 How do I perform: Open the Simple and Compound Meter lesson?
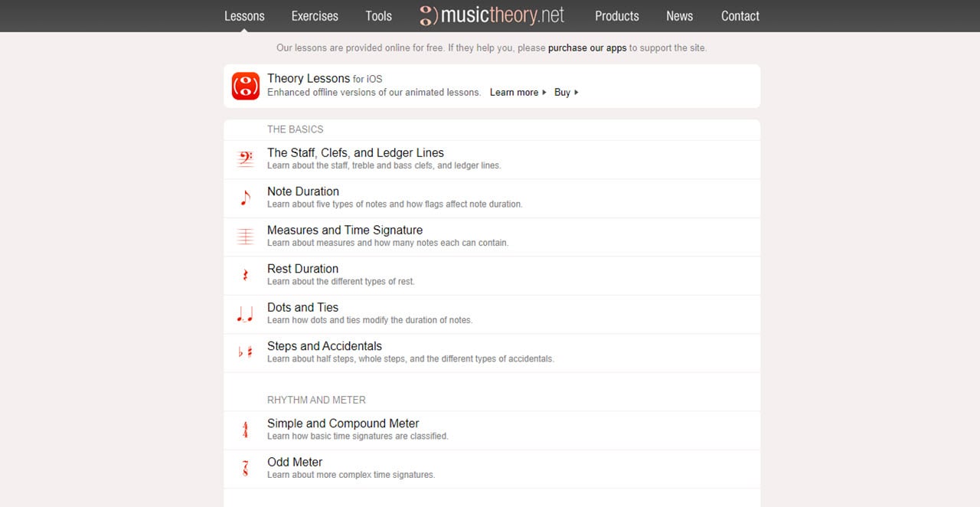[492, 430]
